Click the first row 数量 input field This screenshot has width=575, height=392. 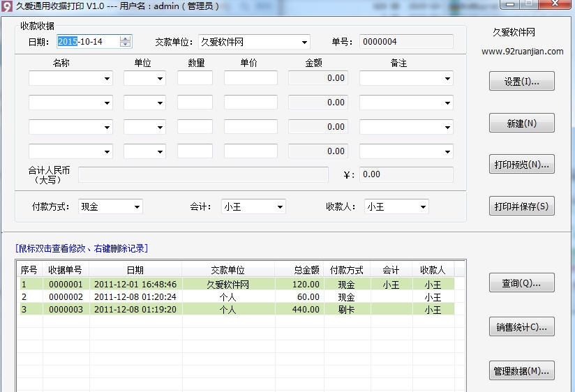[195, 78]
